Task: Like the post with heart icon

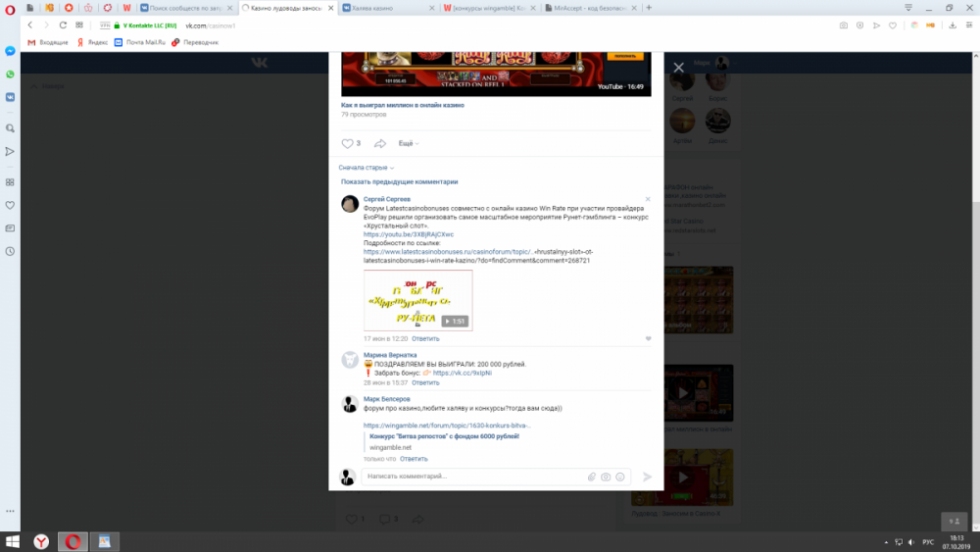Action: pyautogui.click(x=348, y=143)
